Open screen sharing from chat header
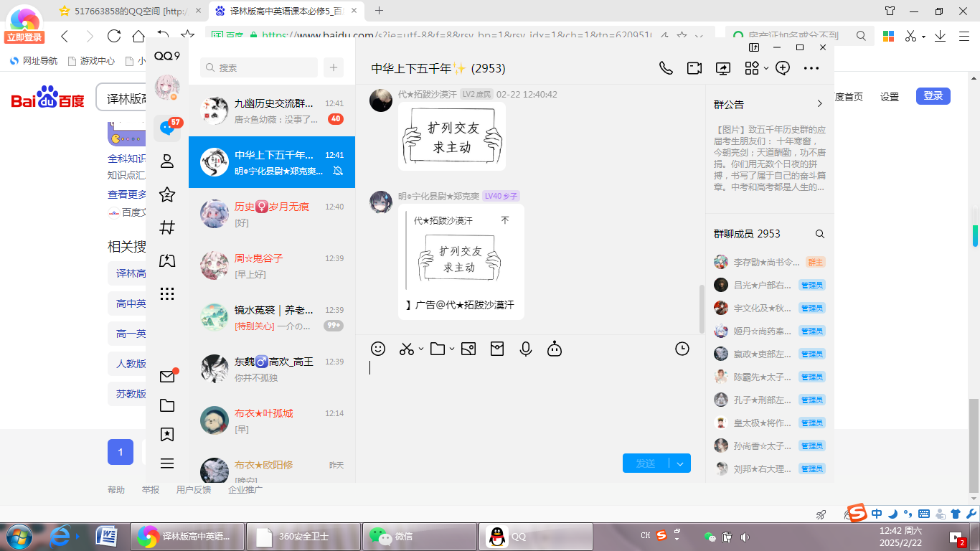980x551 pixels. [x=723, y=68]
